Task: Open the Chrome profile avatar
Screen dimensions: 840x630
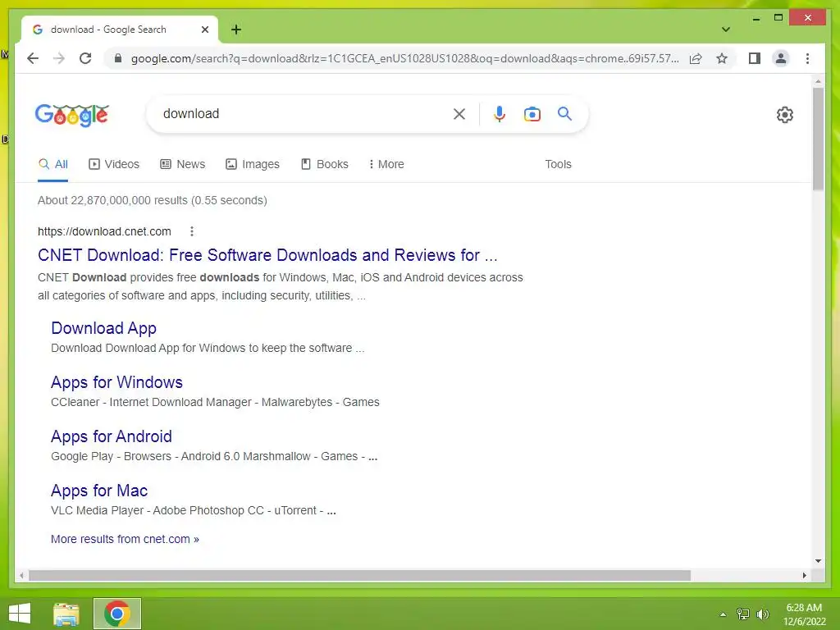Action: pyautogui.click(x=781, y=58)
